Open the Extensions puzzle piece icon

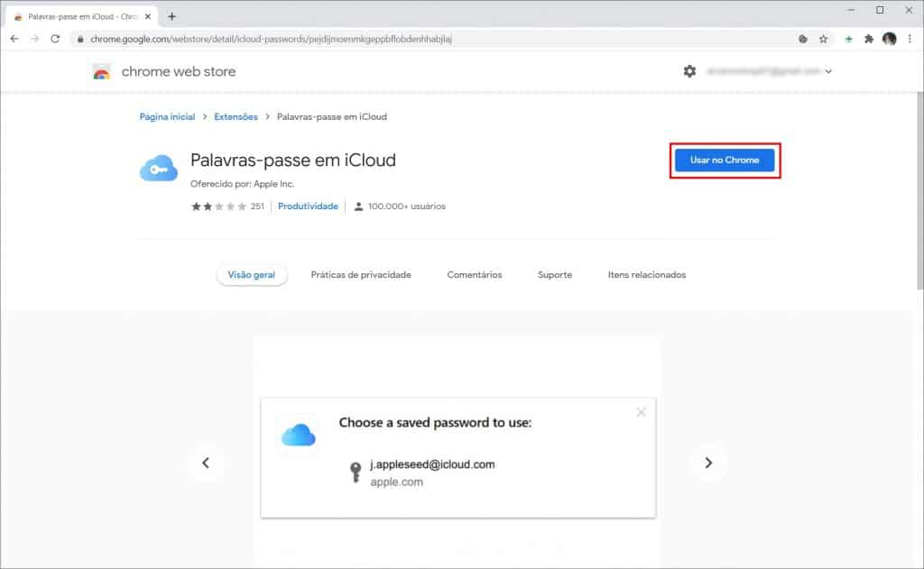869,39
